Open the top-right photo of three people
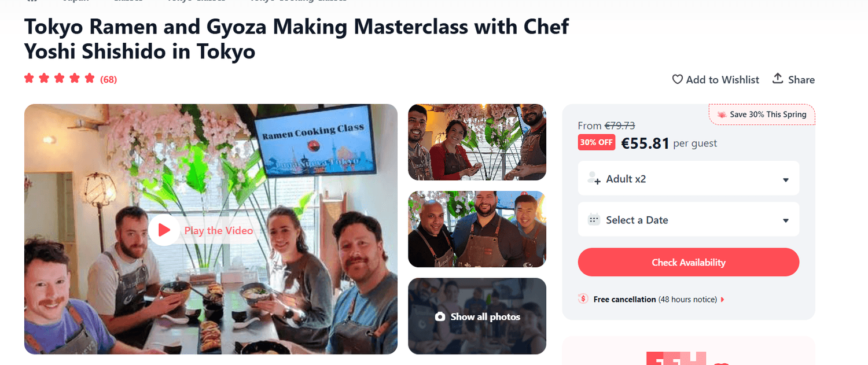Viewport: 868px width, 365px height. 477,142
